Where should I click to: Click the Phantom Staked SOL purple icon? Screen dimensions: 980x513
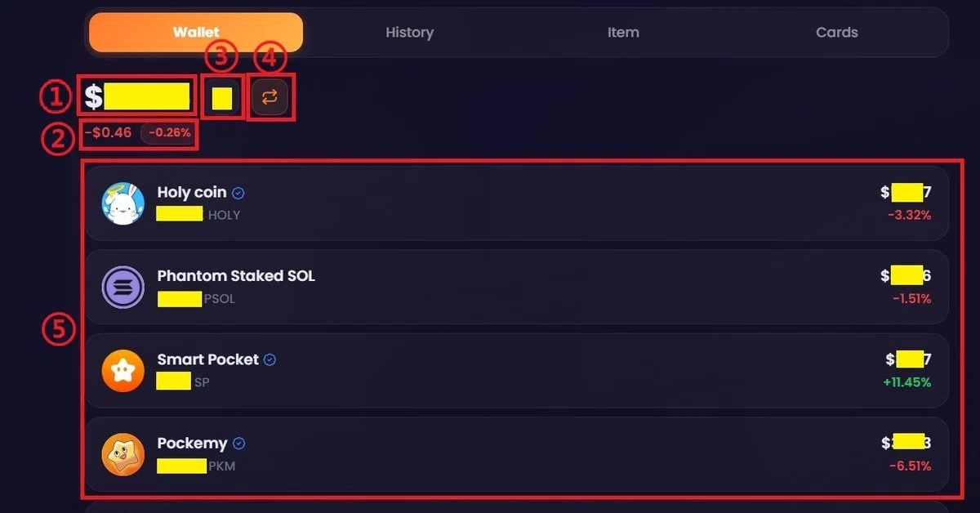pyautogui.click(x=123, y=288)
